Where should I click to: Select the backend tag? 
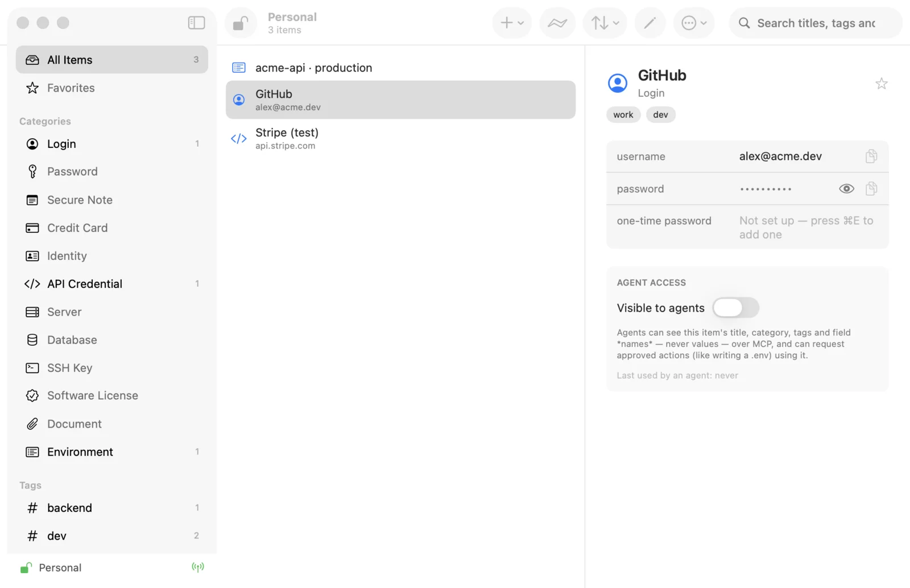click(x=112, y=508)
